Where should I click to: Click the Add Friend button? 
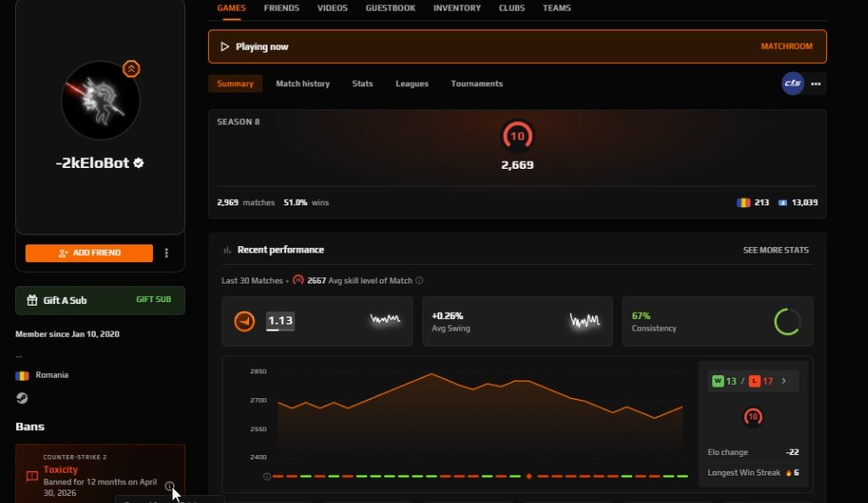pos(89,253)
